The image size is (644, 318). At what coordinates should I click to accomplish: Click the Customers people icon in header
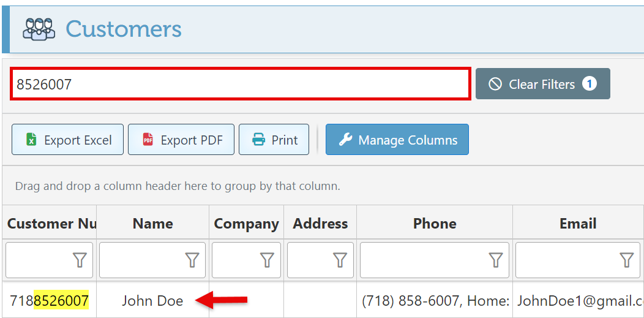click(39, 29)
